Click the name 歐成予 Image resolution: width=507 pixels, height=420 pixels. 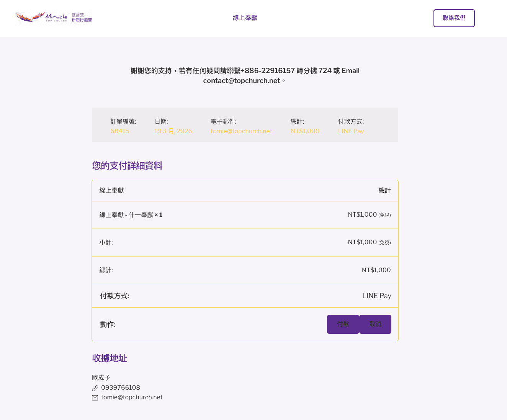[x=101, y=378]
